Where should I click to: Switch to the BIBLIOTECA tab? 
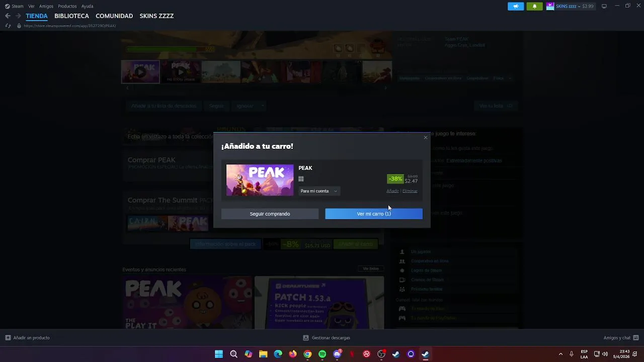click(71, 16)
